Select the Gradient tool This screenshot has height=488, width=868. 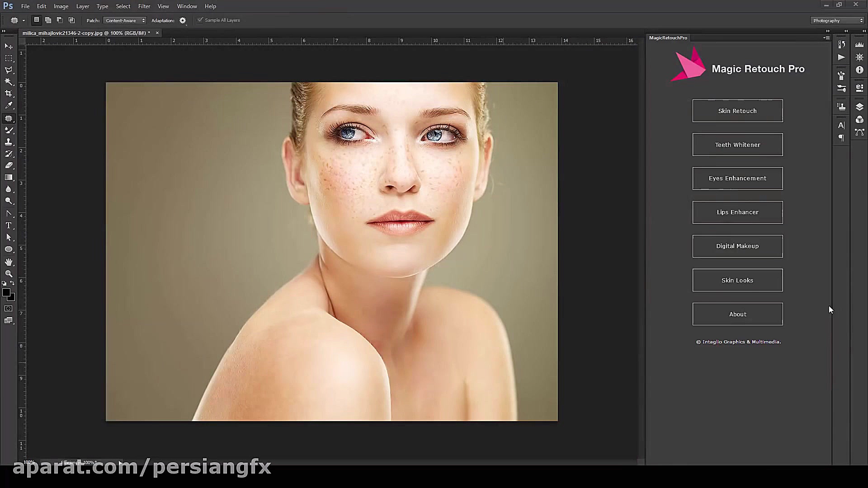pyautogui.click(x=9, y=178)
